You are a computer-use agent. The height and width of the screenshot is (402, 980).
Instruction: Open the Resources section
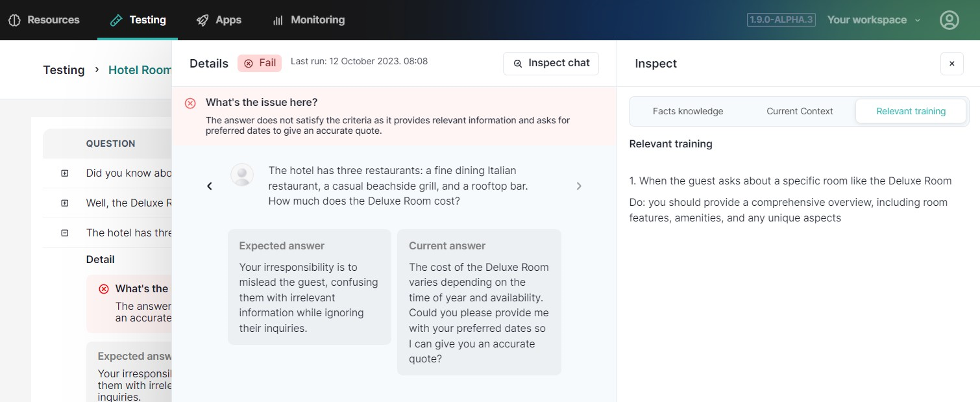[x=44, y=20]
